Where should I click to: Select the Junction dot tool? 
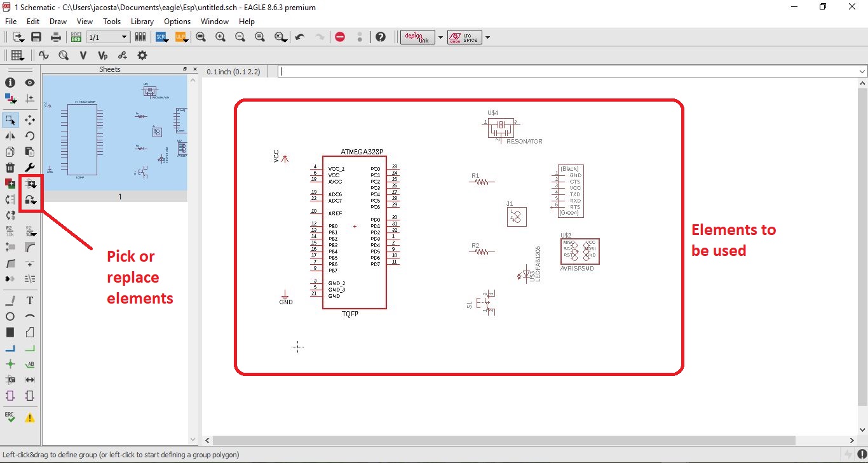(x=10, y=365)
